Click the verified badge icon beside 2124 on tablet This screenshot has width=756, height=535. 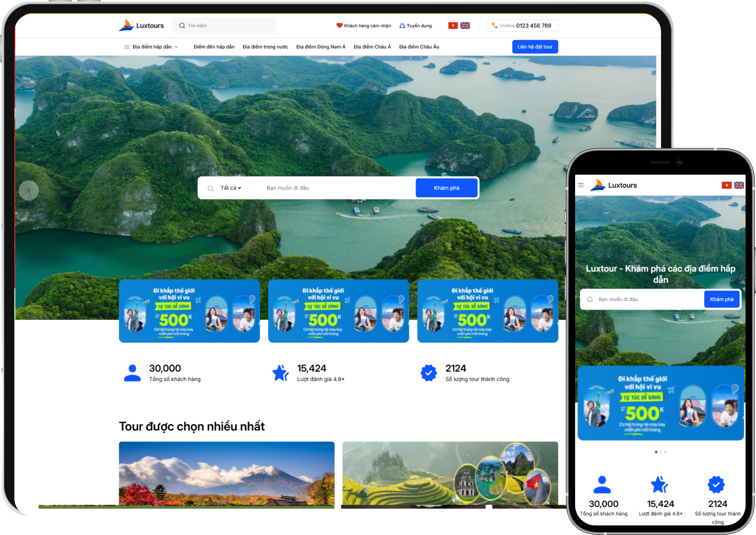click(x=428, y=373)
